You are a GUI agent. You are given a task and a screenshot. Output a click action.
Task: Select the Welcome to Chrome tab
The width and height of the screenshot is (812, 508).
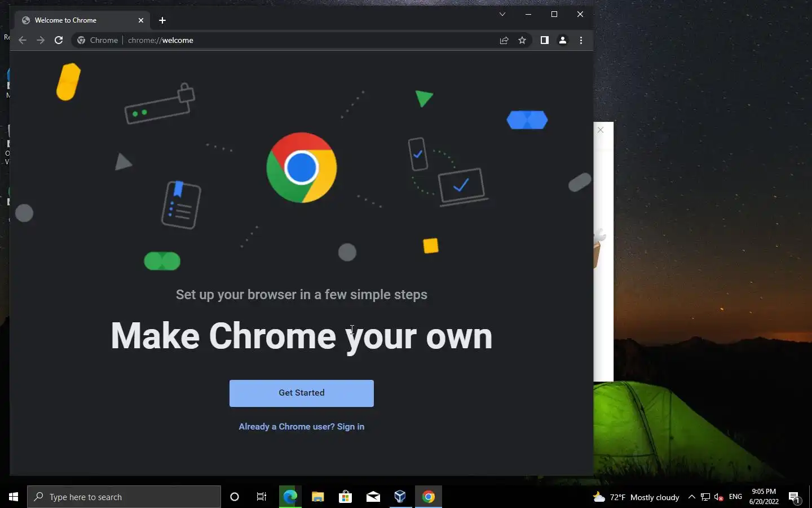[x=82, y=20]
